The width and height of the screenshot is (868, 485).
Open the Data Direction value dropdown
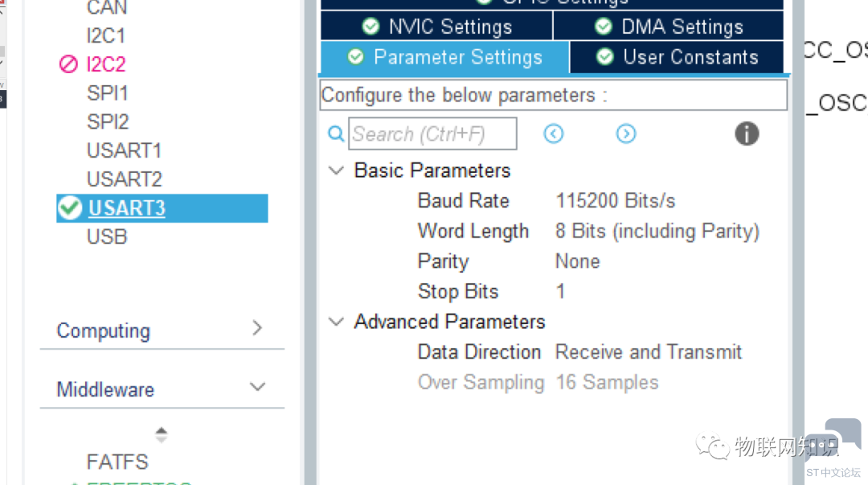pyautogui.click(x=649, y=352)
